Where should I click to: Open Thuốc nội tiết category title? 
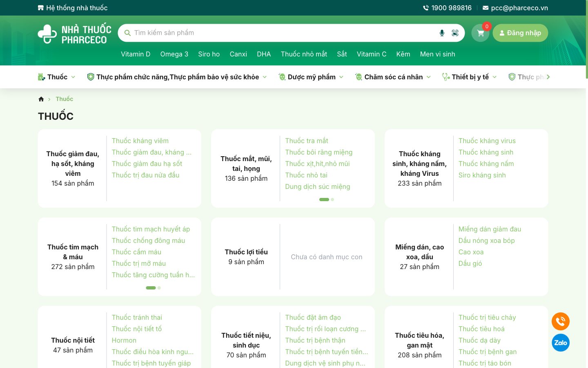click(x=73, y=340)
